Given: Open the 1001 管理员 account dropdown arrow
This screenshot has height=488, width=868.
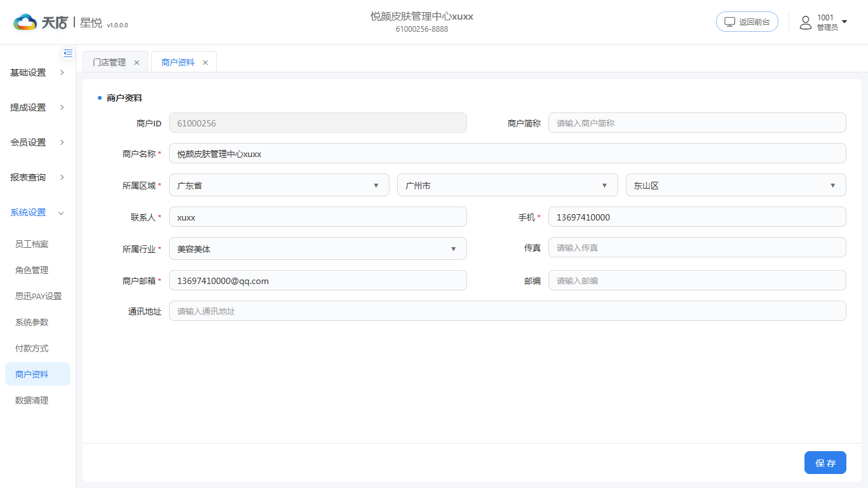Looking at the screenshot, I should [x=844, y=22].
